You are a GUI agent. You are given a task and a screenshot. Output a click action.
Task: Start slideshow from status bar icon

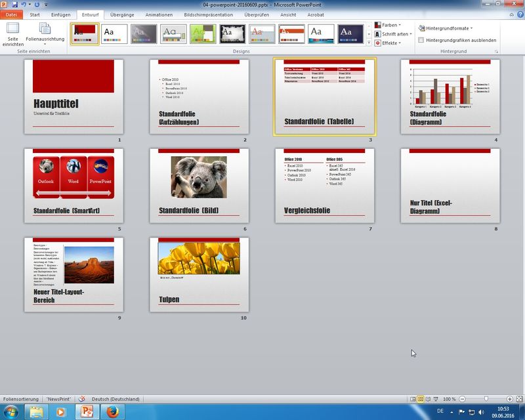tap(435, 399)
